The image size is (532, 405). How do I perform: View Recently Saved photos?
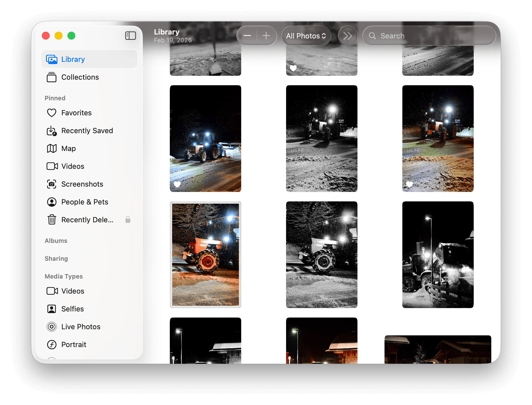(x=87, y=130)
